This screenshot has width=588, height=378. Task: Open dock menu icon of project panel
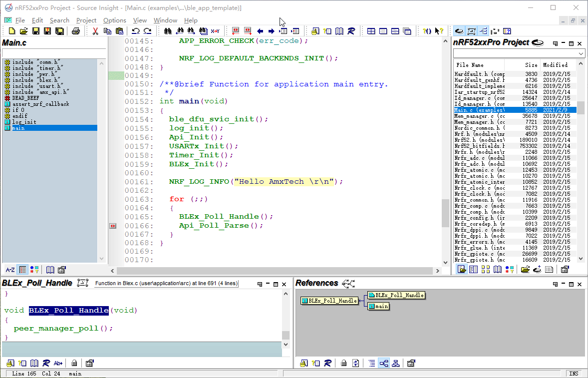556,43
